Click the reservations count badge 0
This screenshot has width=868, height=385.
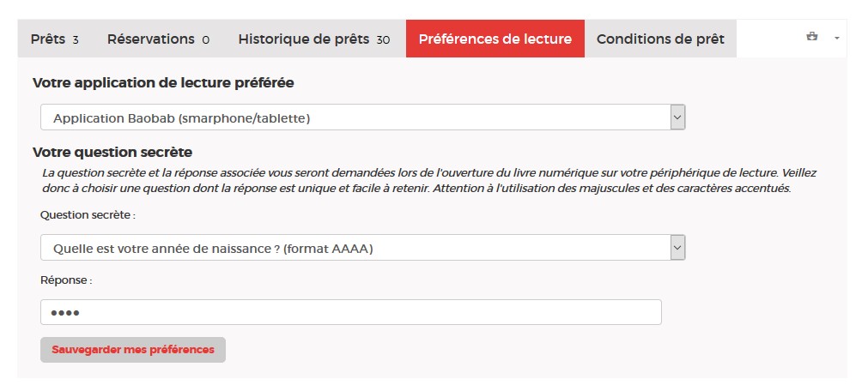coord(206,40)
